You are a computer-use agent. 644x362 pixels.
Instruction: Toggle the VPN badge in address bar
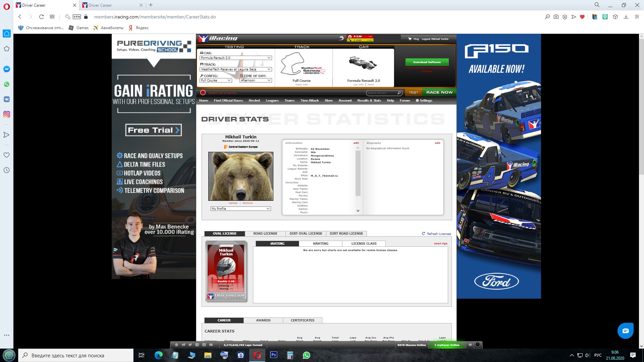pyautogui.click(x=77, y=17)
